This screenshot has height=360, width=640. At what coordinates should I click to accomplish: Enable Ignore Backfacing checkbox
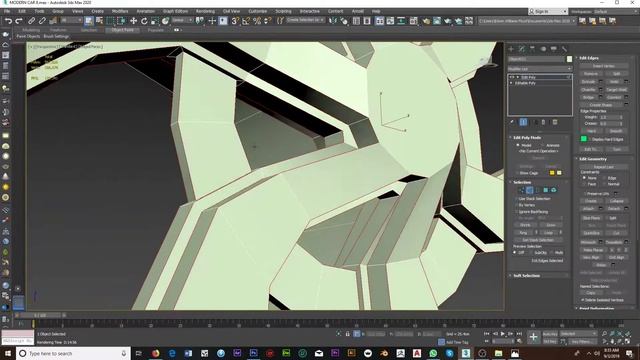(x=516, y=212)
